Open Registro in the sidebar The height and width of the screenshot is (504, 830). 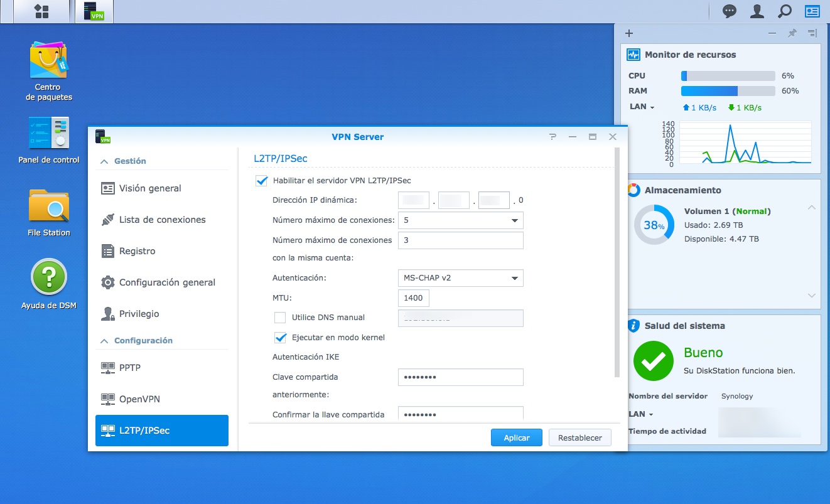point(162,251)
